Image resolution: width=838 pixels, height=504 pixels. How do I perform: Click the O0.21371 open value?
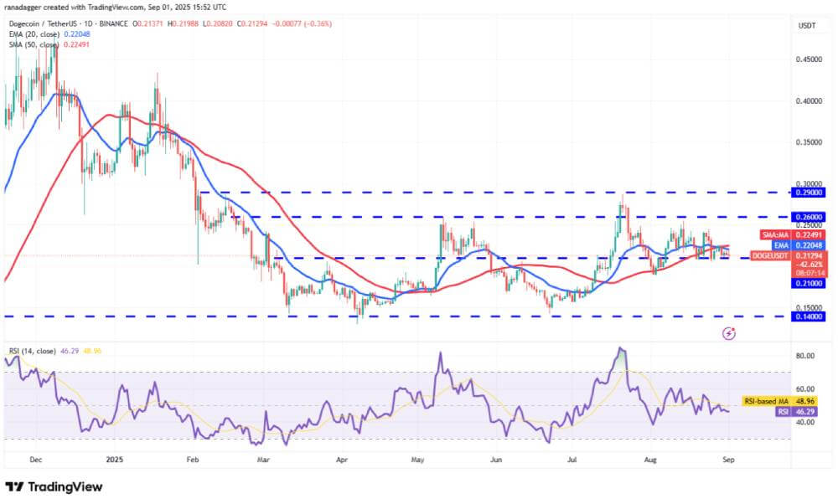(x=148, y=24)
